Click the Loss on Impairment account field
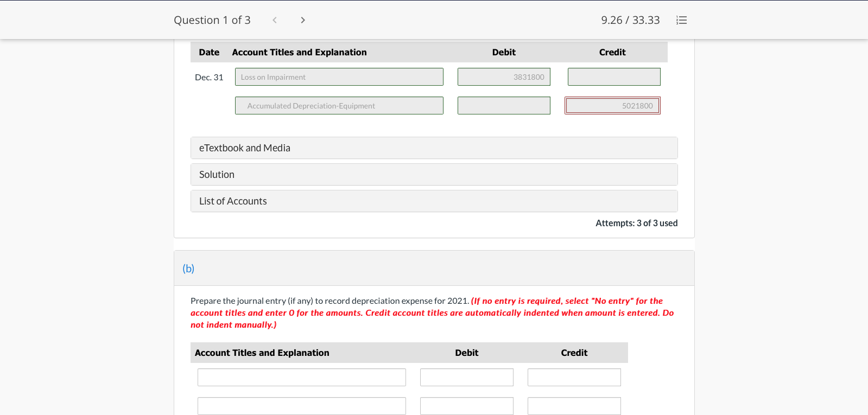This screenshot has height=415, width=868. (x=339, y=77)
